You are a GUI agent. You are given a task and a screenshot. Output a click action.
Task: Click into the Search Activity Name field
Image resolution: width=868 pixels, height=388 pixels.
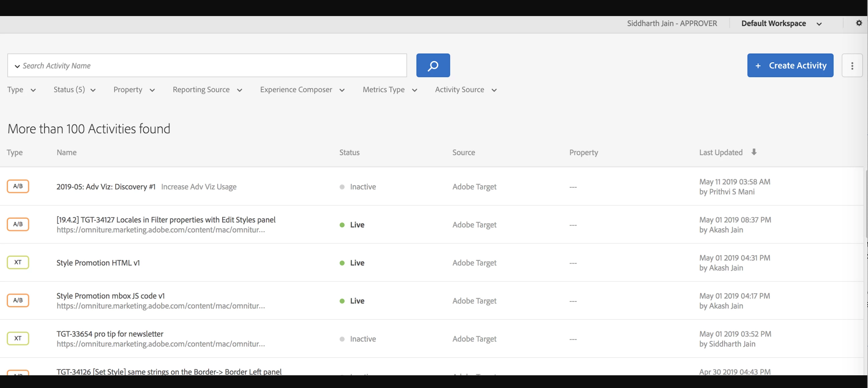tap(212, 66)
